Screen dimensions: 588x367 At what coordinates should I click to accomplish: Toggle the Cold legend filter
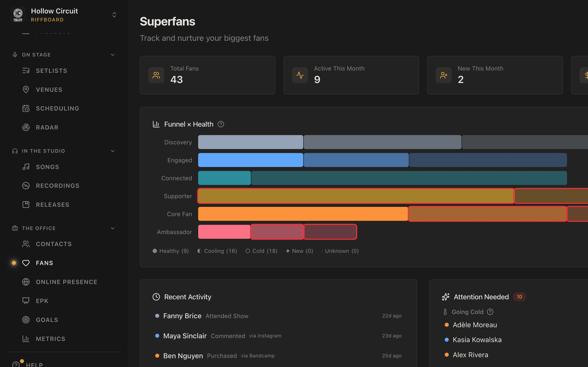[261, 251]
